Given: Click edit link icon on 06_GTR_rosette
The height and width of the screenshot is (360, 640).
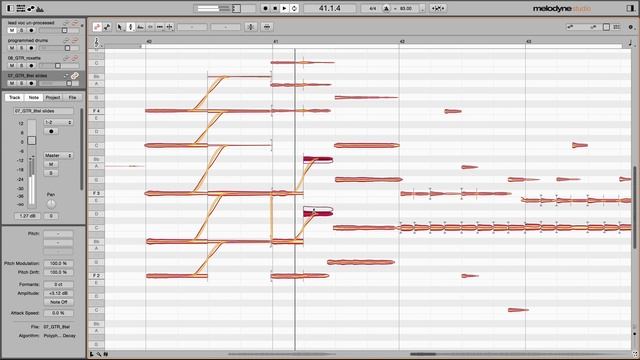Looking at the screenshot, I should point(75,58).
